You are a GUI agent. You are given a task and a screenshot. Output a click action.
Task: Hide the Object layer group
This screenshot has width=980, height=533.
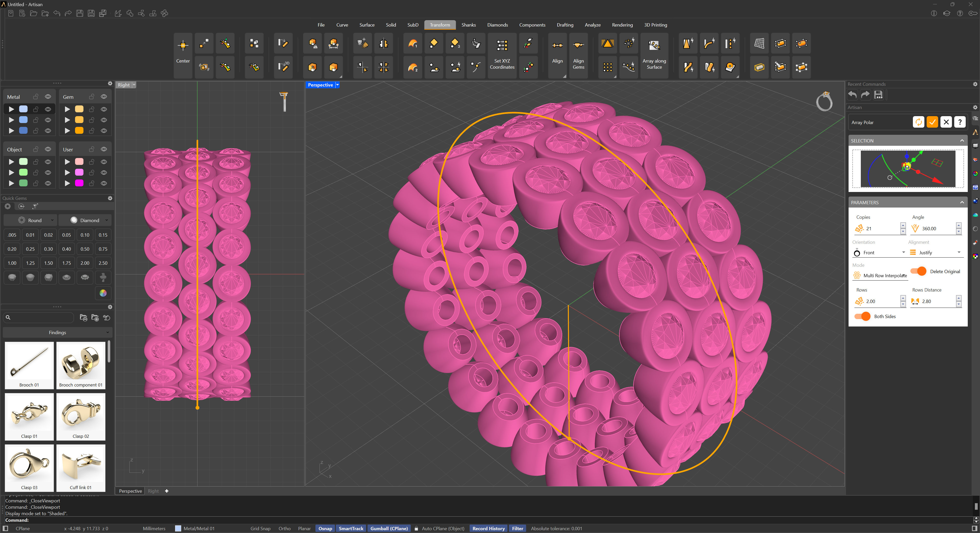click(x=48, y=149)
